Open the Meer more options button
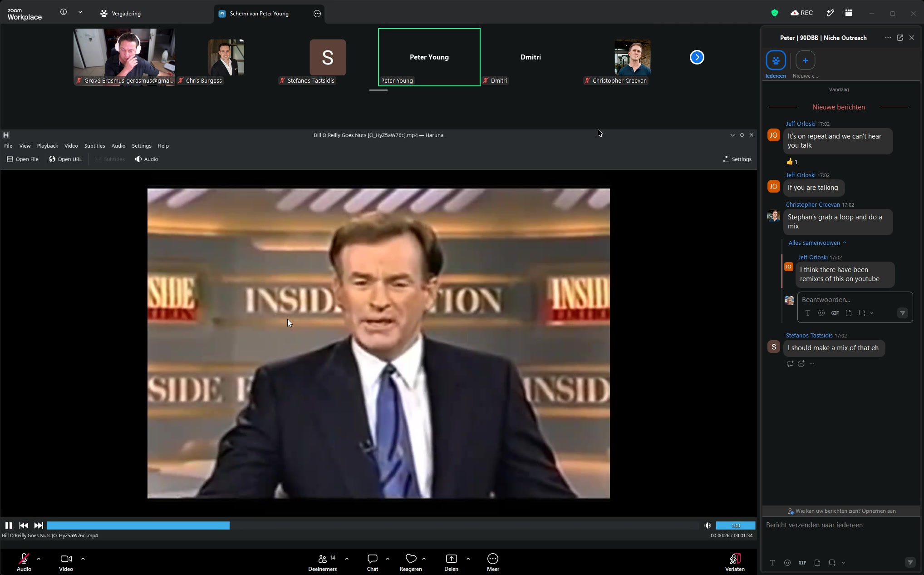Image resolution: width=924 pixels, height=575 pixels. [x=493, y=562]
